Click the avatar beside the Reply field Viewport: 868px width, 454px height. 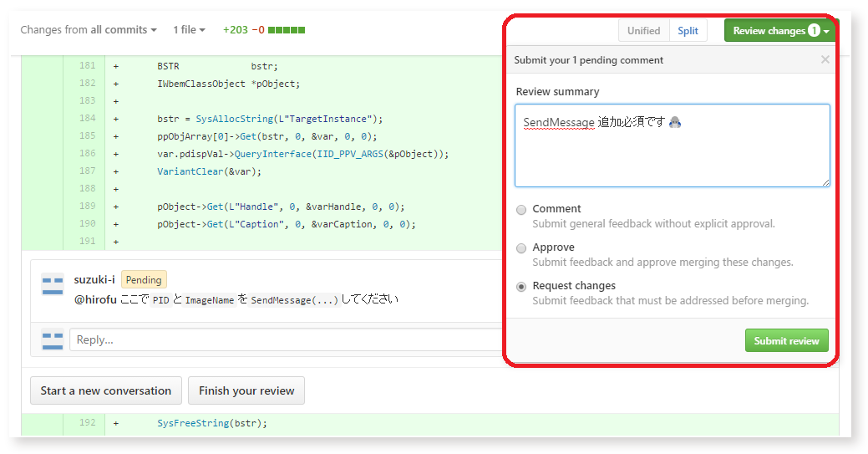point(53,339)
